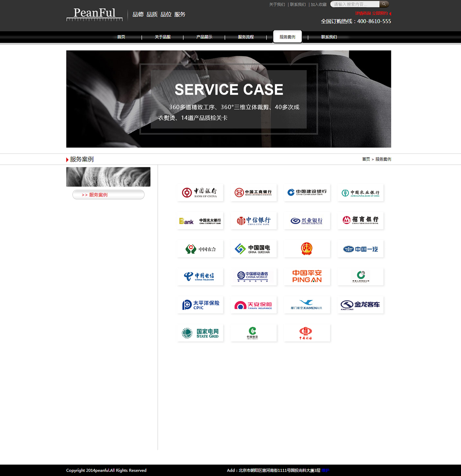Click the 关于我们 link at the top

click(x=277, y=4)
